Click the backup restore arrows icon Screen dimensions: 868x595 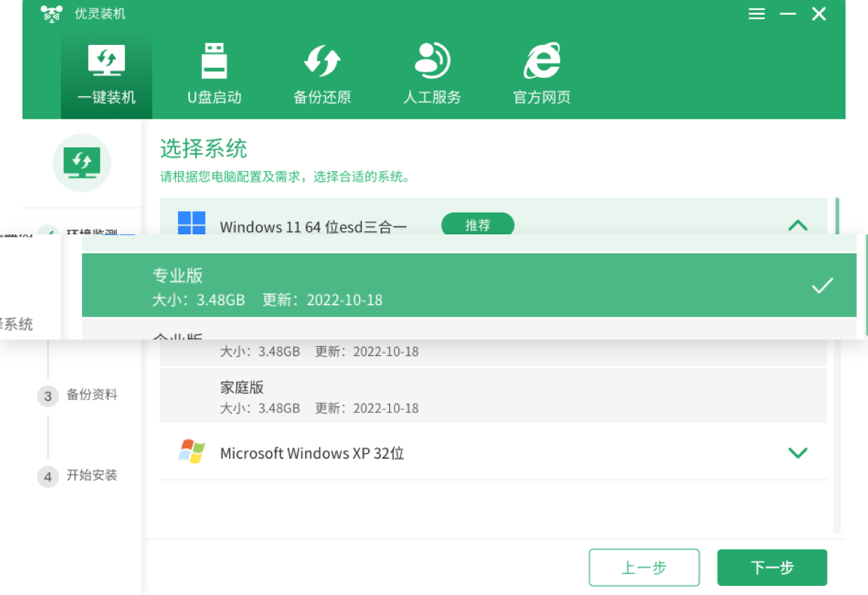pyautogui.click(x=322, y=60)
